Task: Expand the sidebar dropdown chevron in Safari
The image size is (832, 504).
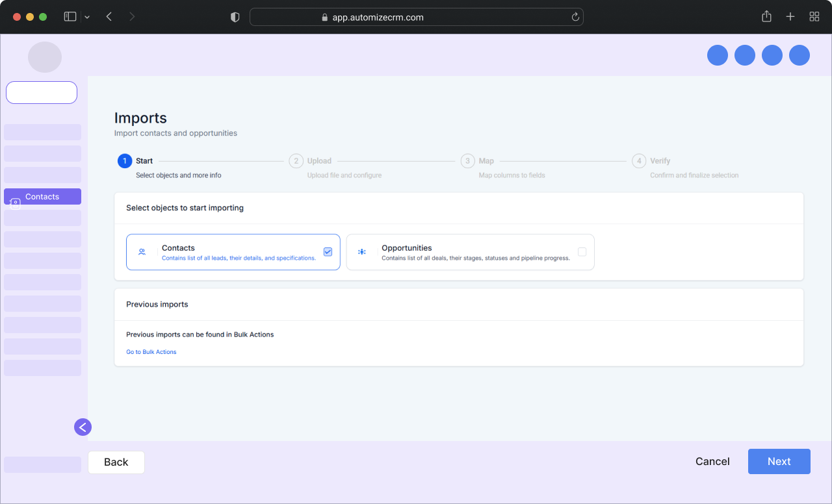Action: coord(87,17)
